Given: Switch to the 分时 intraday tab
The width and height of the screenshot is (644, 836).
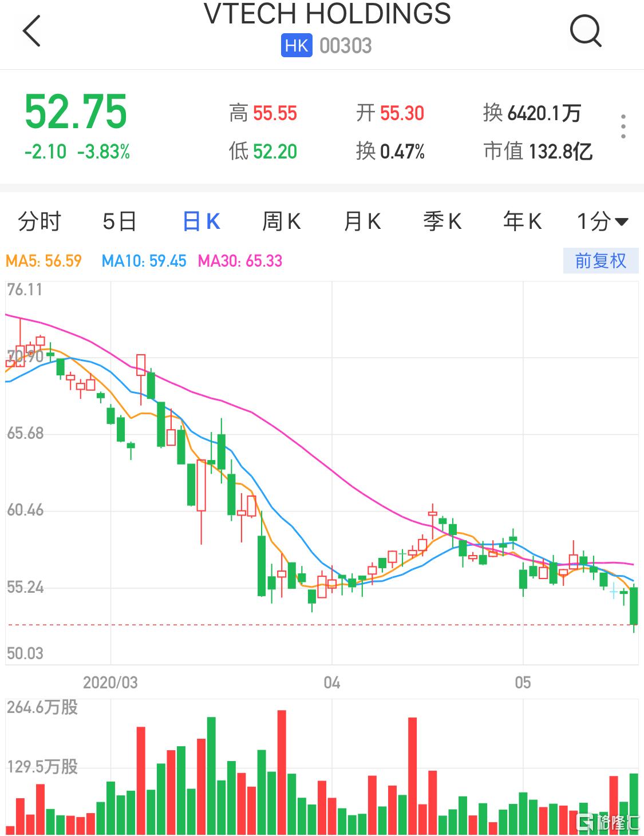Looking at the screenshot, I should (x=39, y=221).
